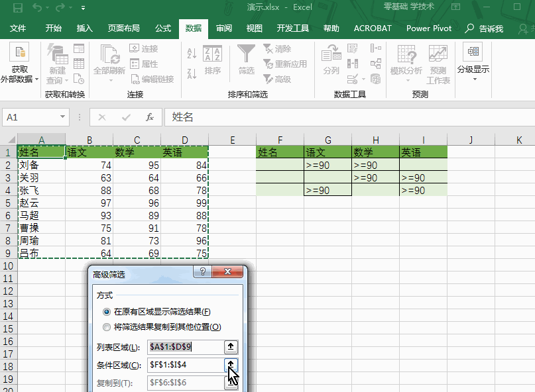
Task: Open the 排序 dialog
Action: [x=212, y=60]
